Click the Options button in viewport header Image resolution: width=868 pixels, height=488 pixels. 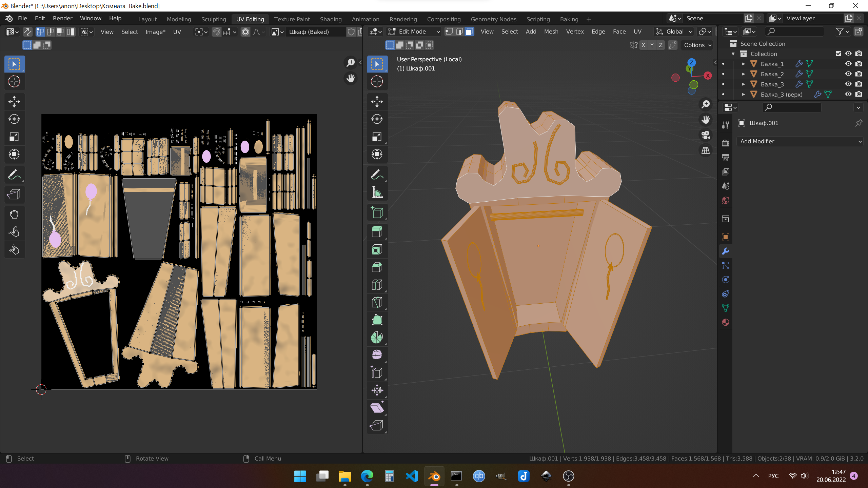click(697, 45)
